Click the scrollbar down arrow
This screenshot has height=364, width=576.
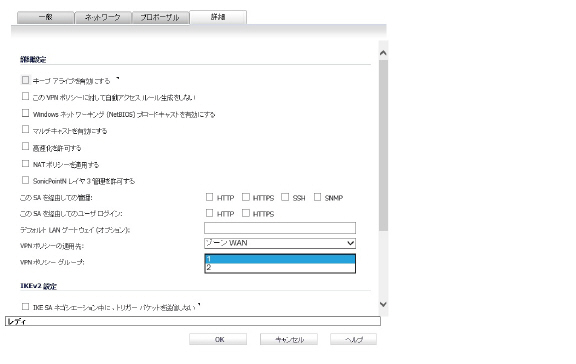(383, 304)
